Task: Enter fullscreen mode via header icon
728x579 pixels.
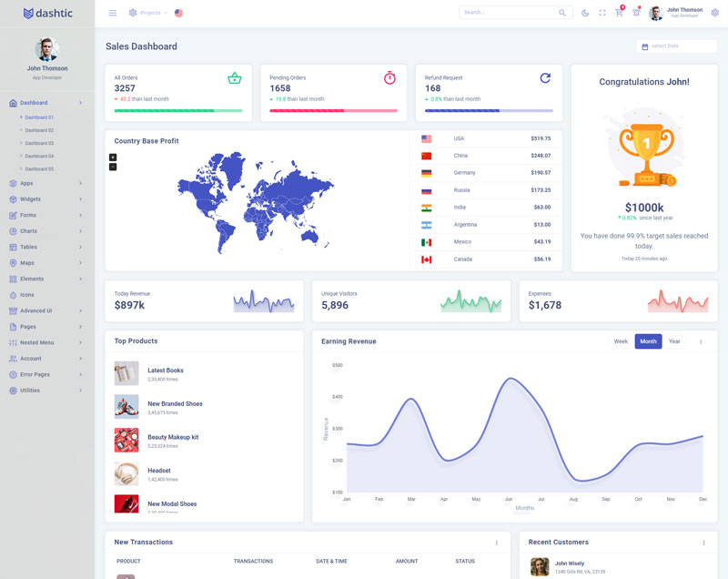Action: coord(602,13)
